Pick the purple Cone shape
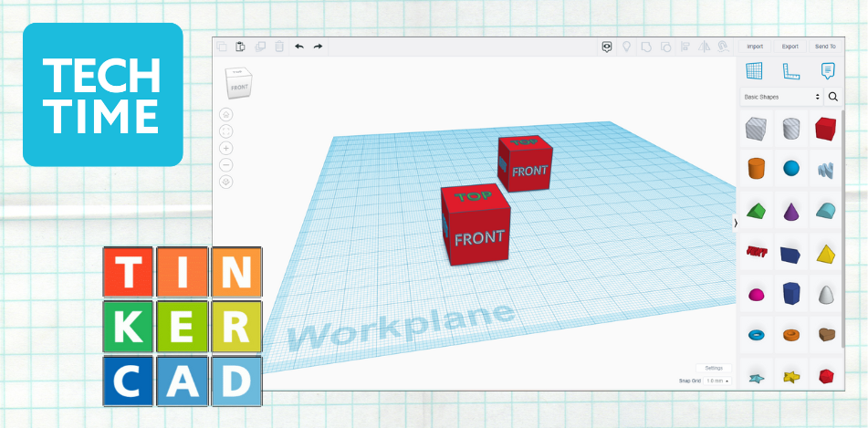 click(x=791, y=211)
